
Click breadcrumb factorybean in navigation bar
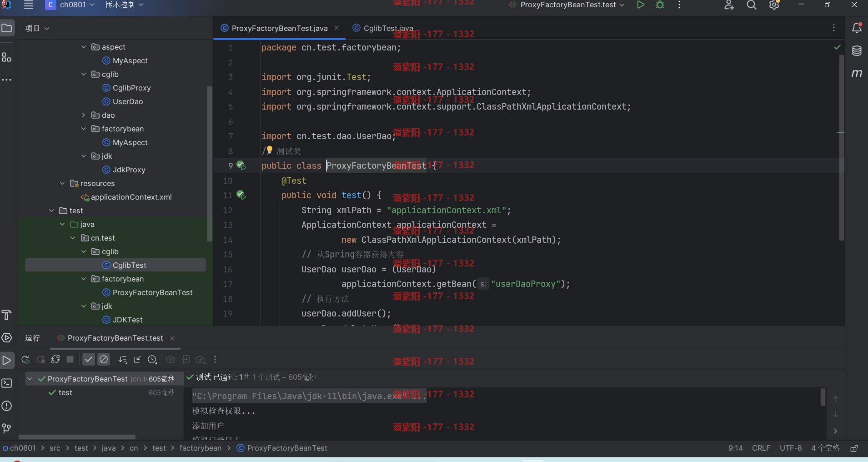pyautogui.click(x=201, y=448)
